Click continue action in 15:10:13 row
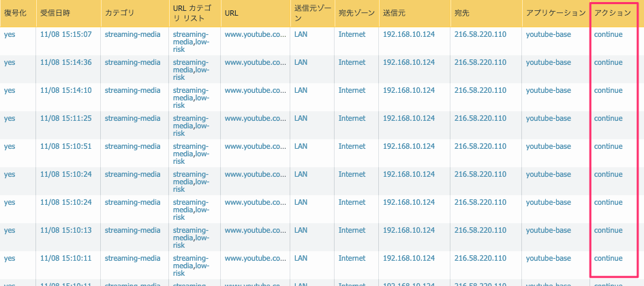 coord(609,231)
